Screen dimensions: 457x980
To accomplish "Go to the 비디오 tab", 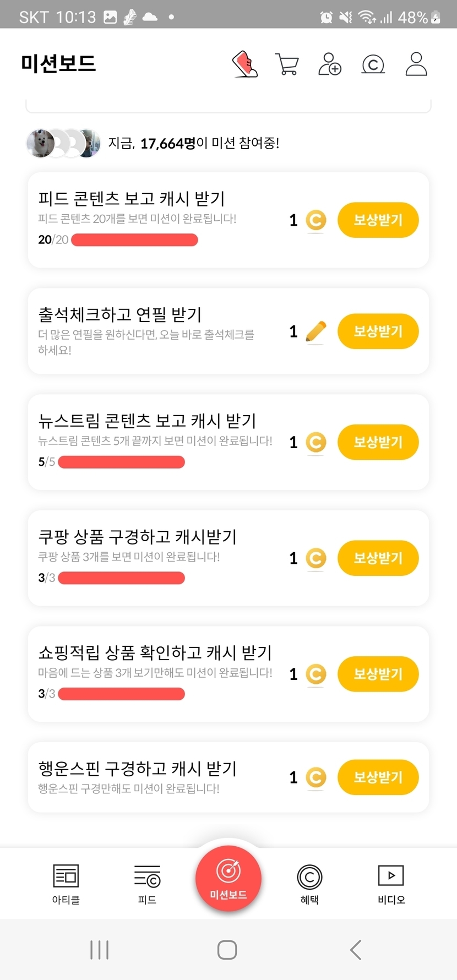I will pos(391,884).
